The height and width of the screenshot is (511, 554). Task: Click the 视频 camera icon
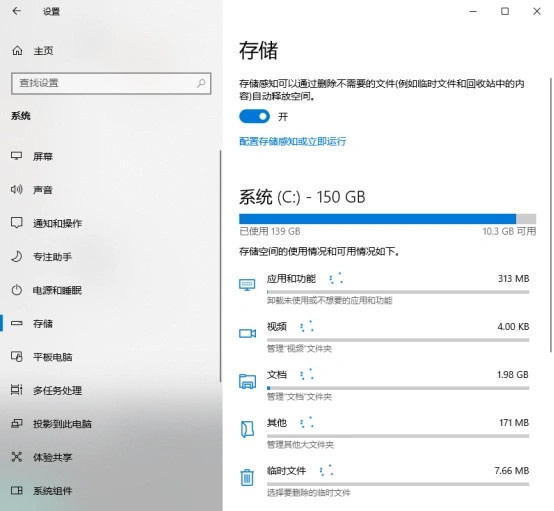click(x=247, y=333)
